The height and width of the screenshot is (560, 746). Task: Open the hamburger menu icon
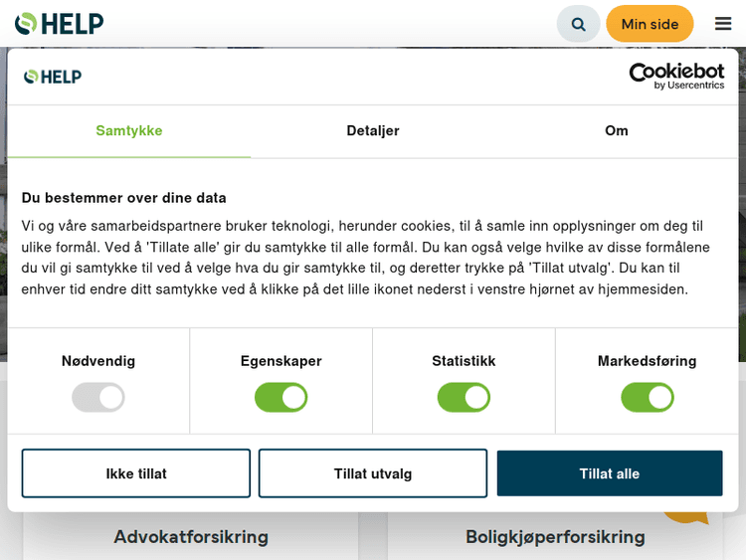click(x=723, y=24)
